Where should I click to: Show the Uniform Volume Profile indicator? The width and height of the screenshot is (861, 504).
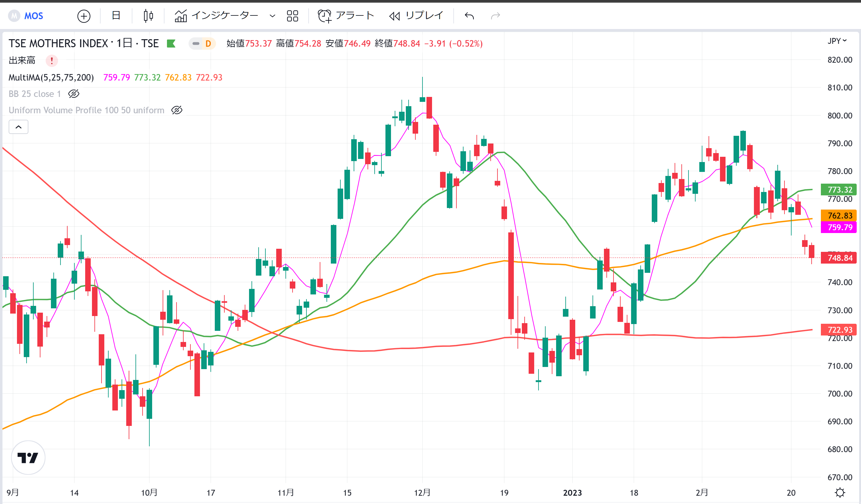pyautogui.click(x=177, y=110)
